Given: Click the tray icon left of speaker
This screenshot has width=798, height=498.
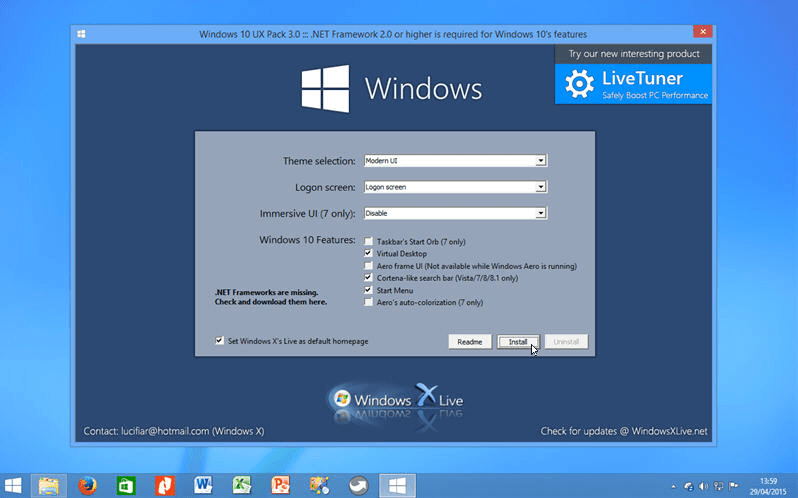Looking at the screenshot, I should pos(689,487).
